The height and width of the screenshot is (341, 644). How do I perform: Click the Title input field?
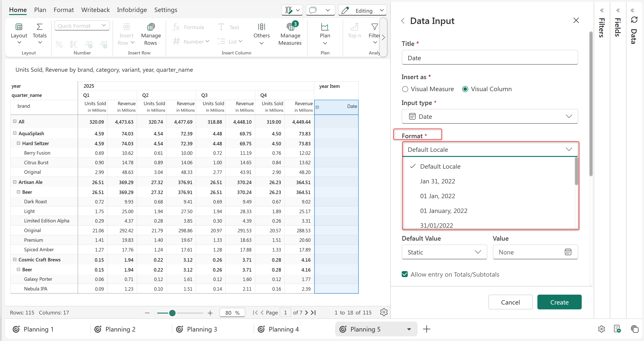click(x=489, y=58)
